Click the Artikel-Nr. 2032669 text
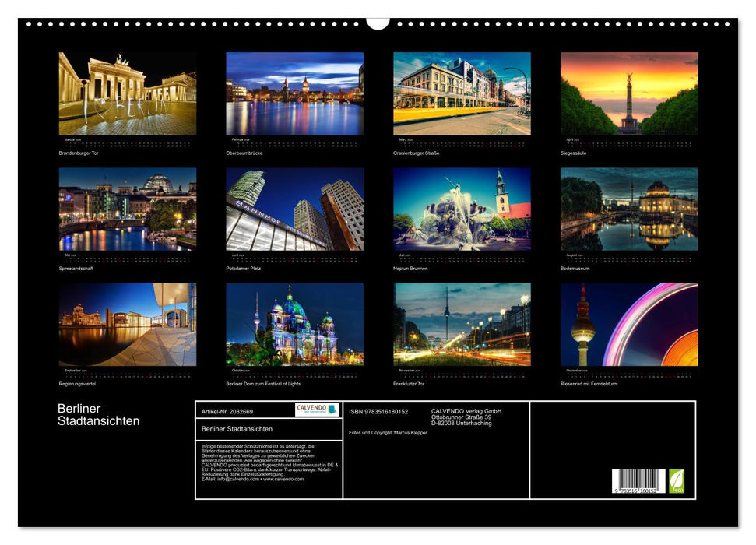Image resolution: width=756 pixels, height=545 pixels. pos(227,411)
